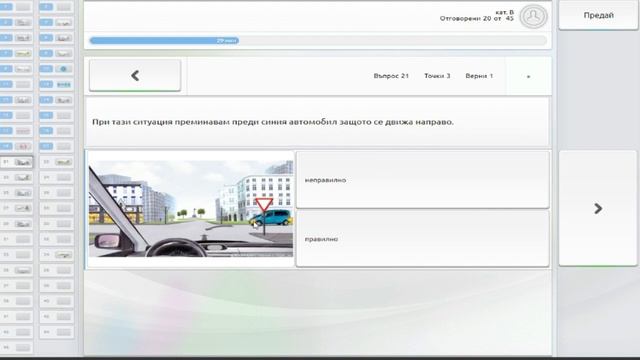
Task: Open question 16 in the question navigator
Action: tap(56, 116)
